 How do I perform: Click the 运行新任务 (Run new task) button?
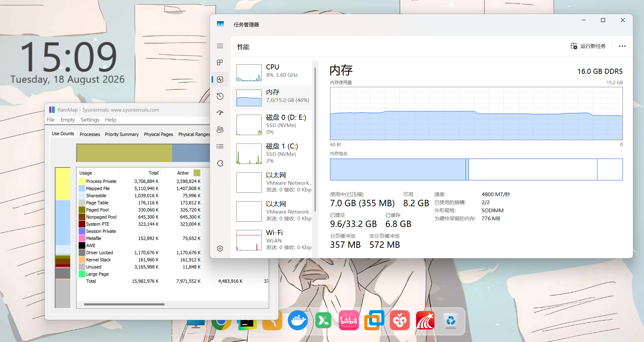[x=588, y=46]
